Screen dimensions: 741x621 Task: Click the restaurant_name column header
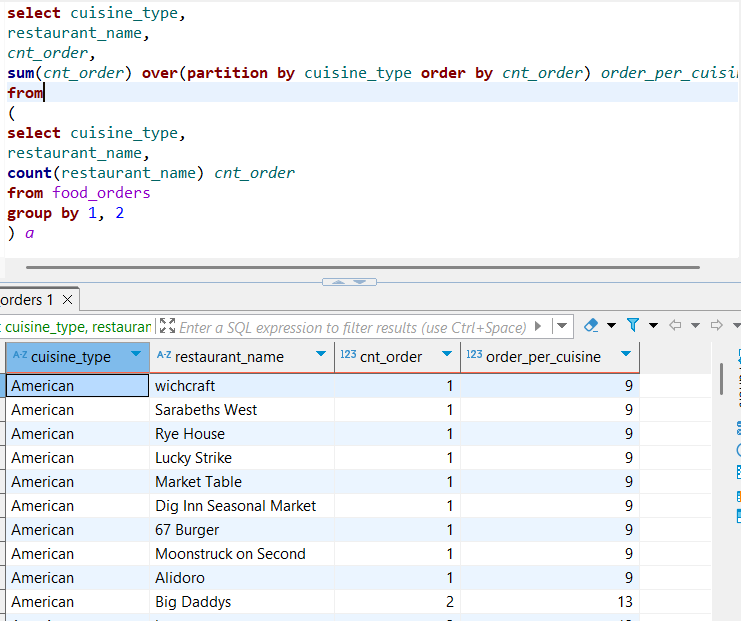pyautogui.click(x=229, y=357)
